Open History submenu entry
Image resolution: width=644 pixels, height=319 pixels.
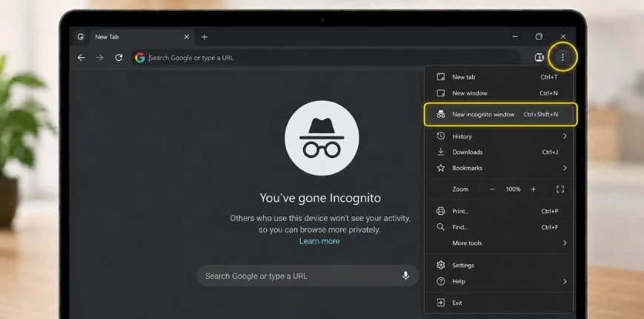click(x=499, y=136)
